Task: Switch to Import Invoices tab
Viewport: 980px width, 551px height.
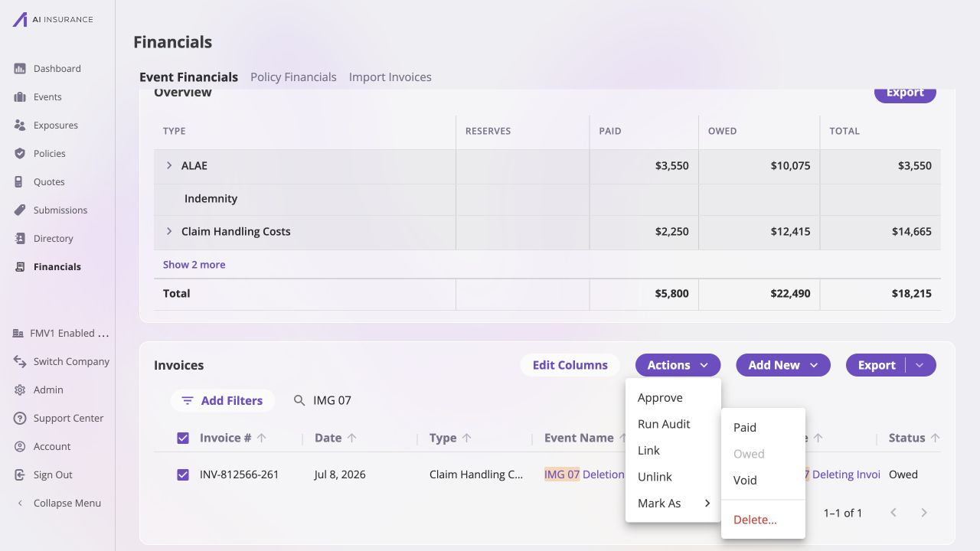Action: (390, 77)
